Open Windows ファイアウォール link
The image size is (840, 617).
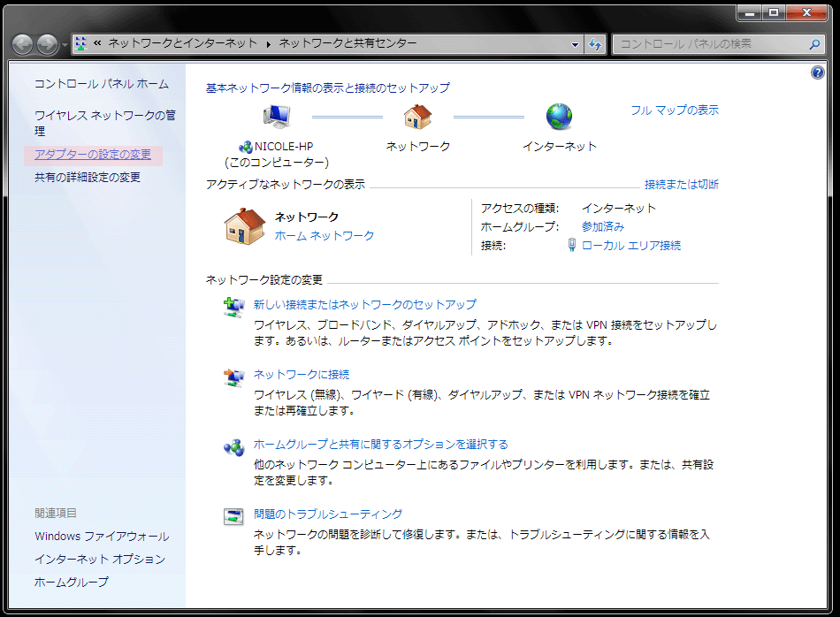point(102,537)
